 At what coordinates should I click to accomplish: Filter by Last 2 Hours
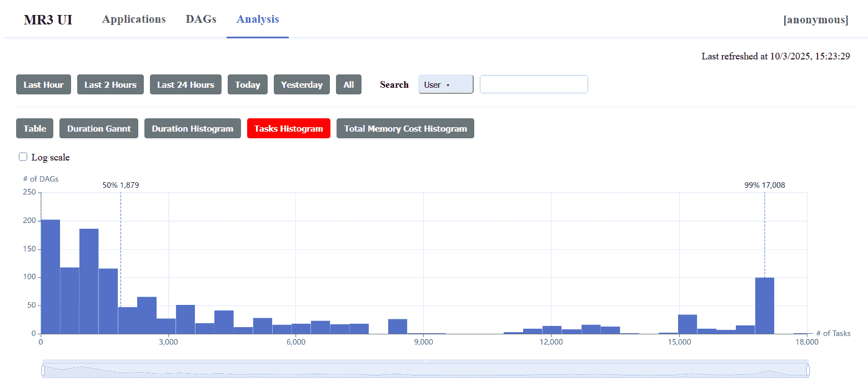(x=110, y=84)
